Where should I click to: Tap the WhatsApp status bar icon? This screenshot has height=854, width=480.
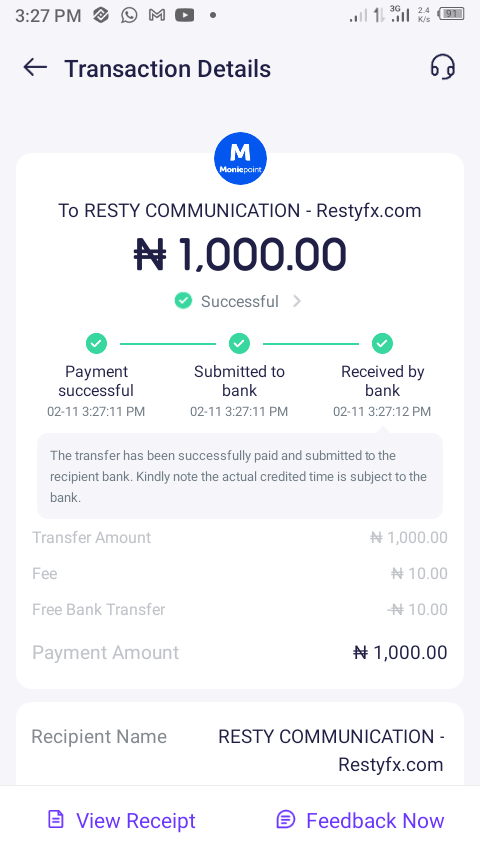(129, 15)
